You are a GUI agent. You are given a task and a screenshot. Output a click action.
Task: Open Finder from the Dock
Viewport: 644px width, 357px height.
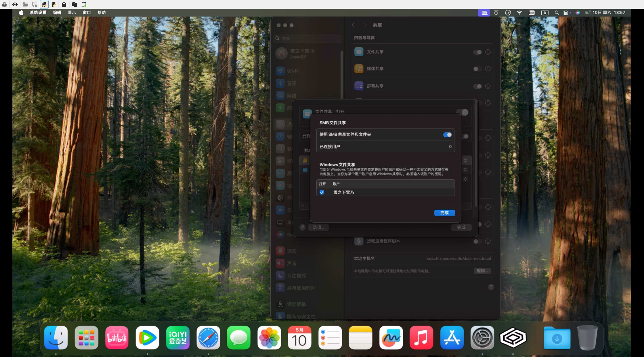coord(56,338)
